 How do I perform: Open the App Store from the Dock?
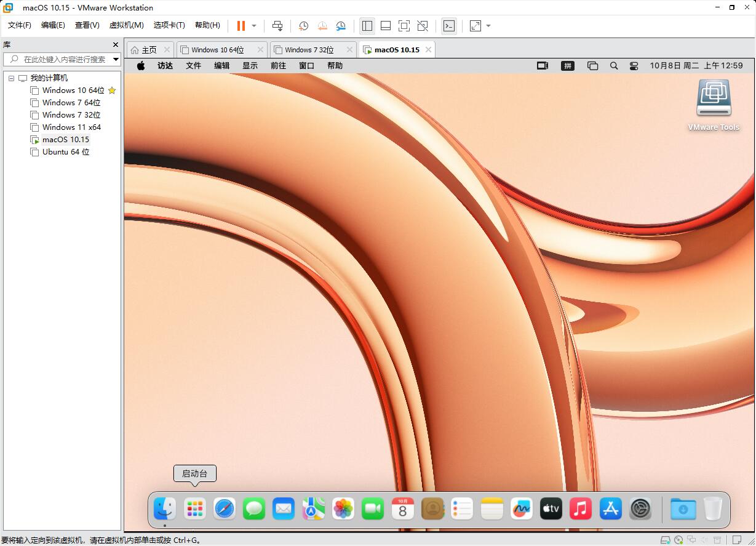tap(610, 508)
